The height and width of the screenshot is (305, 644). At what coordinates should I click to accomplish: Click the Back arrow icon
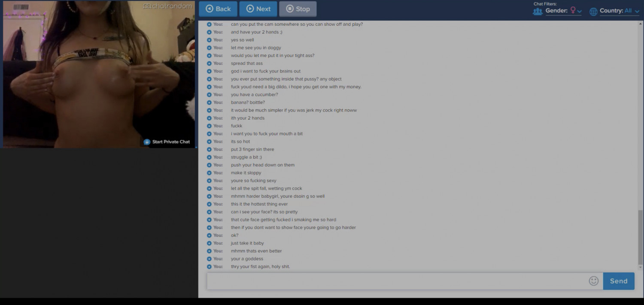pyautogui.click(x=209, y=9)
